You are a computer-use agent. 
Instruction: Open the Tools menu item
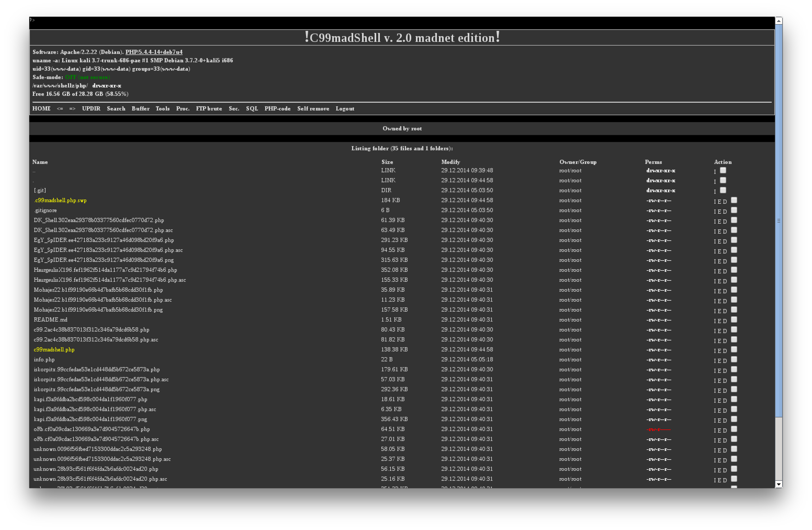pos(162,109)
